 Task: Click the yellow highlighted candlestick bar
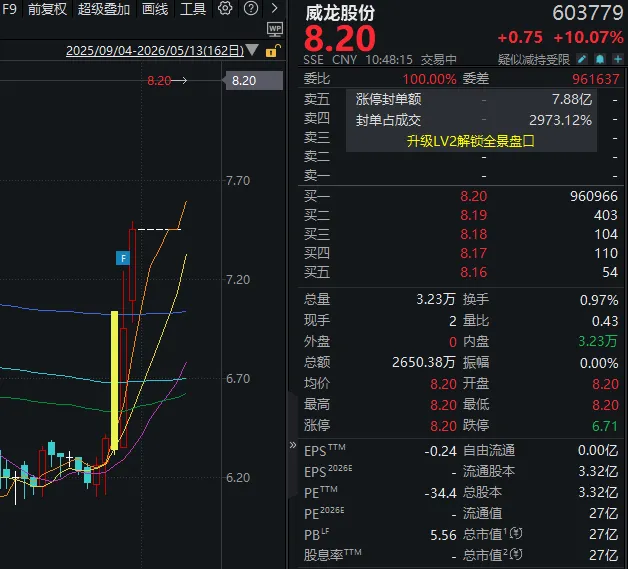click(x=114, y=380)
